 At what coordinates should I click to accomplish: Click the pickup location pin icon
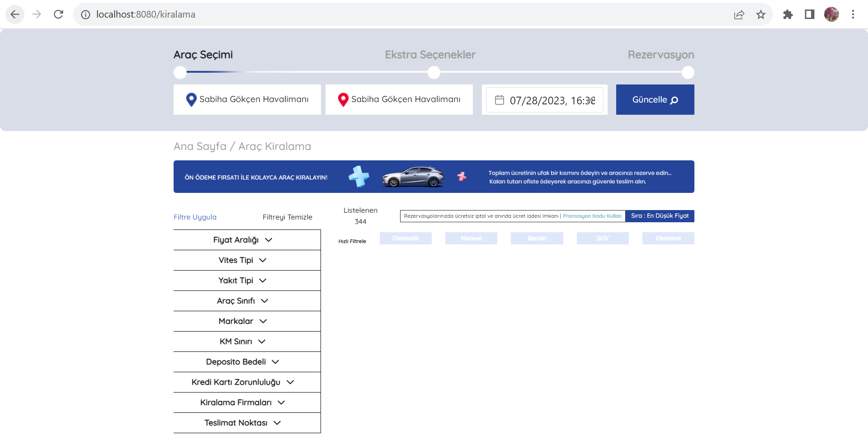tap(190, 99)
